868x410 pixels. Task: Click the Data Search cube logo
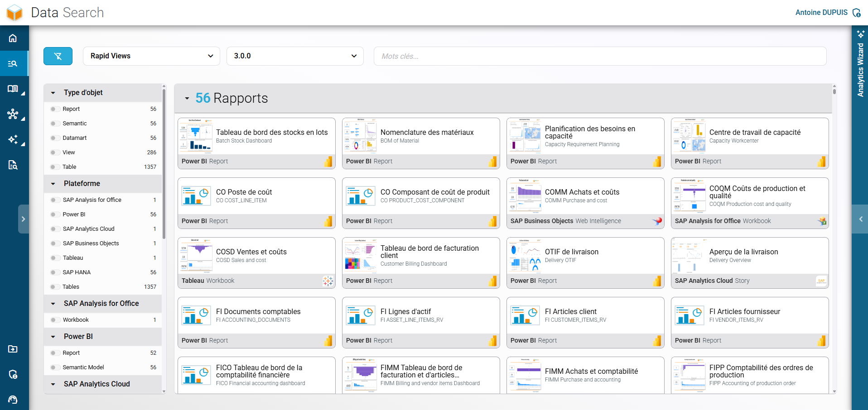14,13
